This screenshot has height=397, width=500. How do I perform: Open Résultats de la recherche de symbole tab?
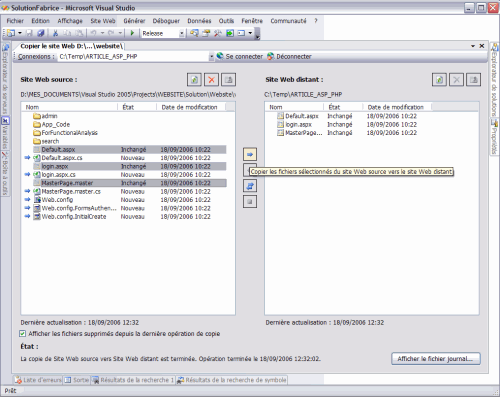point(231,380)
